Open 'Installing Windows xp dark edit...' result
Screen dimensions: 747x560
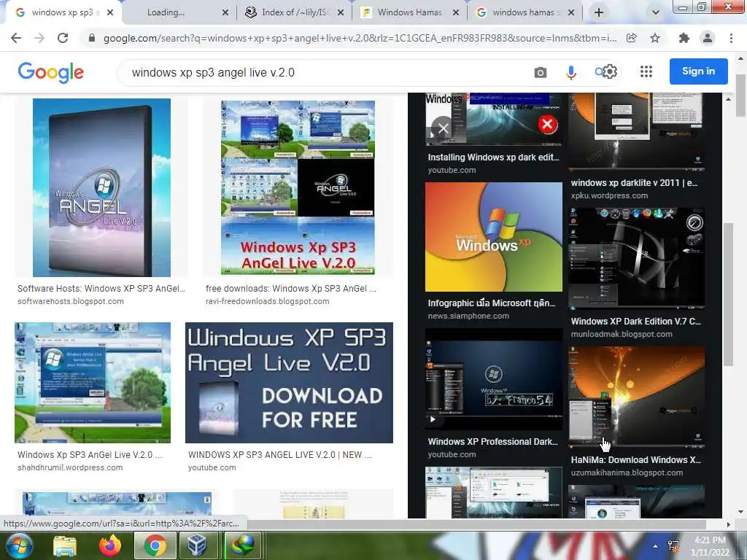click(x=494, y=157)
